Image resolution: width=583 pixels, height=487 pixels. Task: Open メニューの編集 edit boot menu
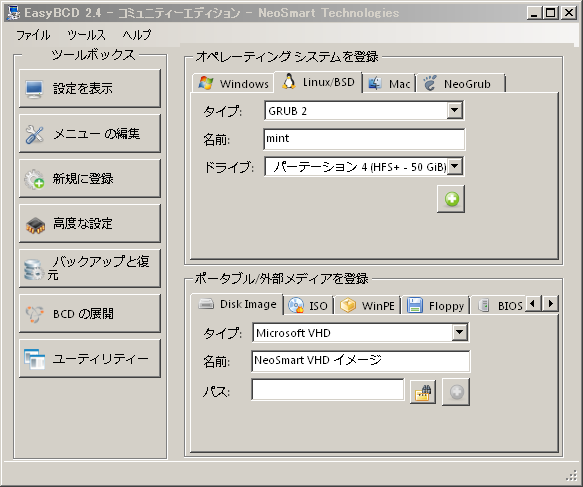point(90,133)
